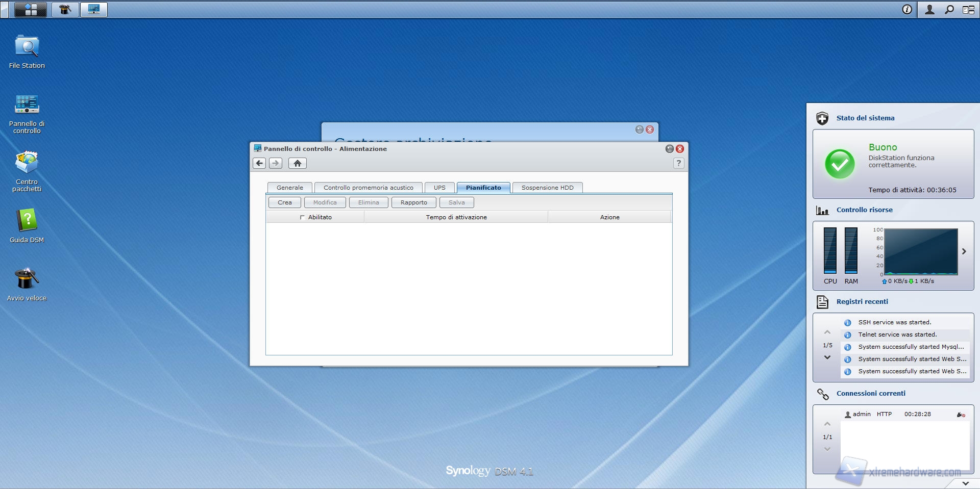Image resolution: width=980 pixels, height=489 pixels.
Task: Click the Crea button
Action: (284, 202)
